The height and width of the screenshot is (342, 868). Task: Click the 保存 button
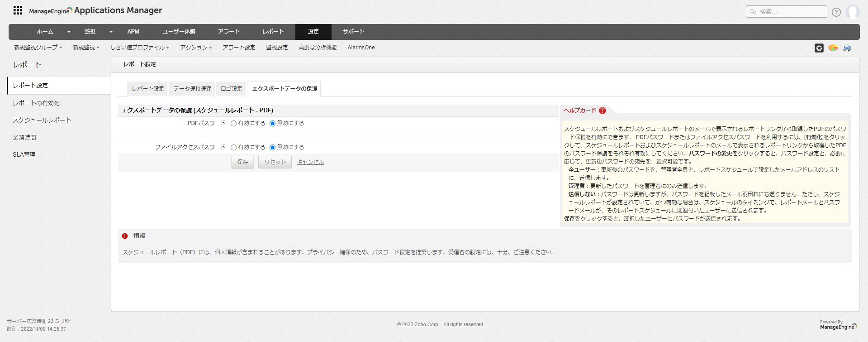242,162
